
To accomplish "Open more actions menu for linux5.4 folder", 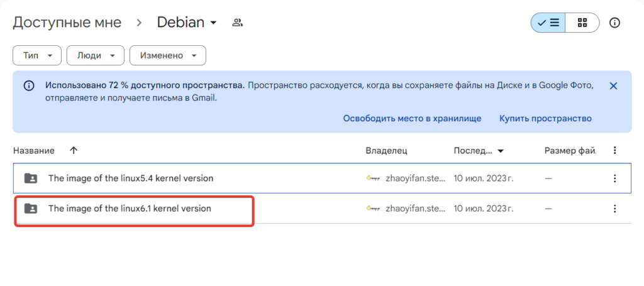I will [x=615, y=179].
